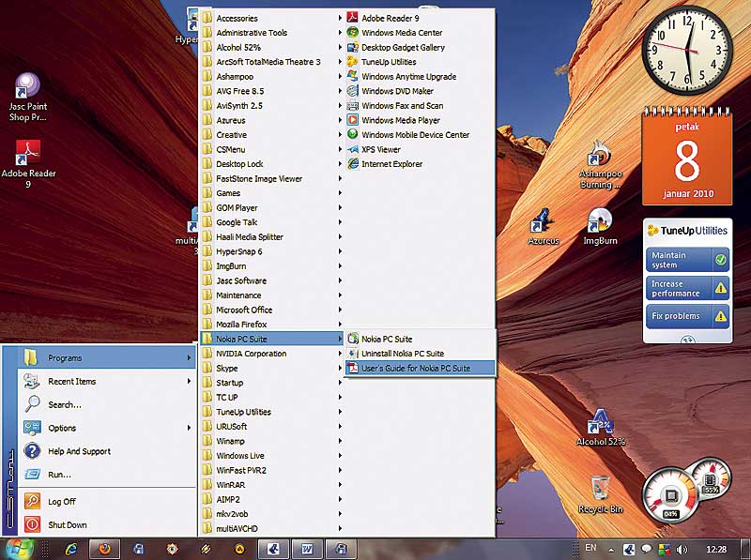The width and height of the screenshot is (751, 560).
Task: Click the Firefox taskbar icon
Action: [x=104, y=549]
